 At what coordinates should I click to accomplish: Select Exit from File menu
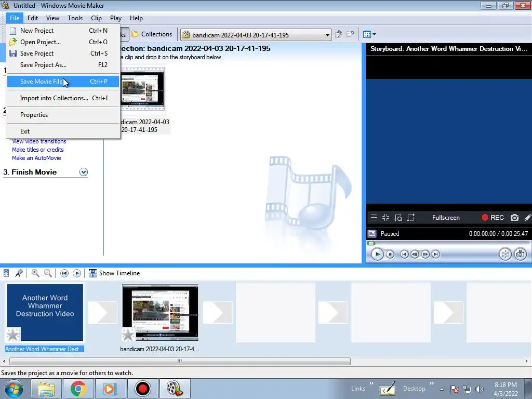coord(63,131)
